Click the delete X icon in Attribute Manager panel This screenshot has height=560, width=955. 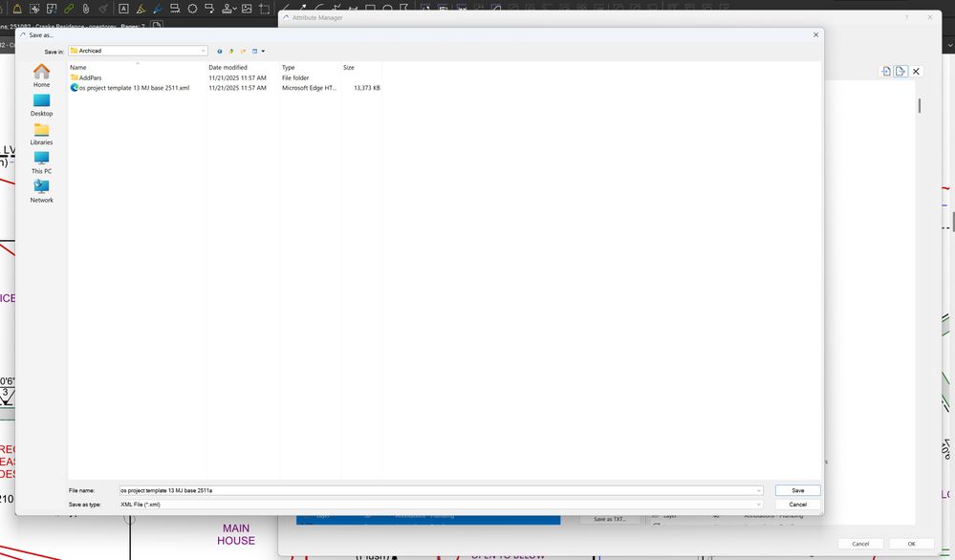pos(916,72)
